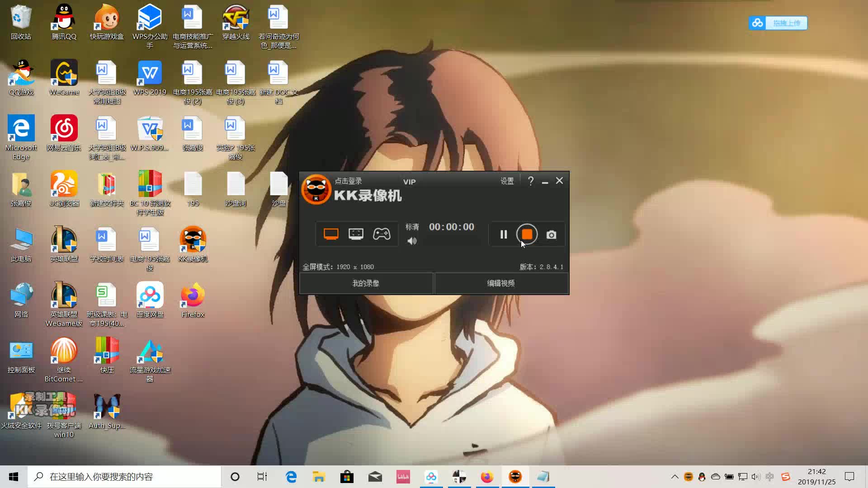The height and width of the screenshot is (488, 868).
Task: Pause the recording in KK recorder
Action: [504, 235]
